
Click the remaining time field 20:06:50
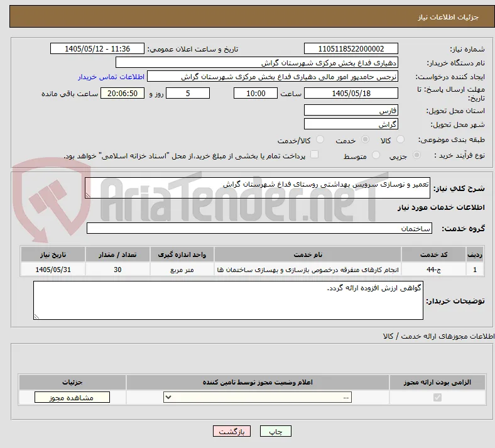(x=122, y=94)
